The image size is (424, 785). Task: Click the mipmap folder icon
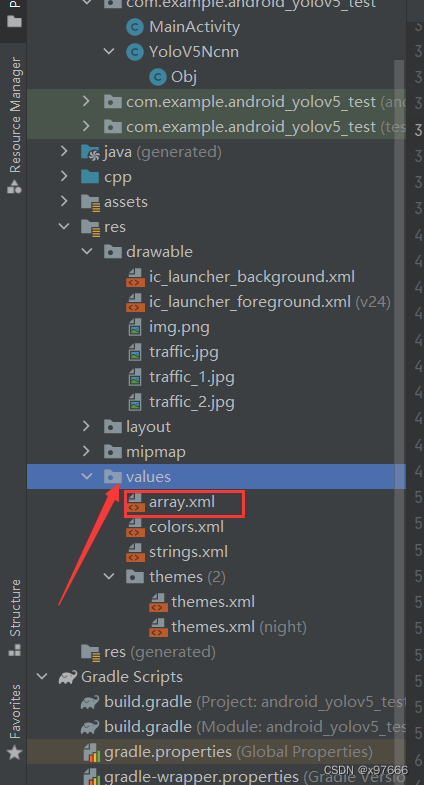pos(113,452)
